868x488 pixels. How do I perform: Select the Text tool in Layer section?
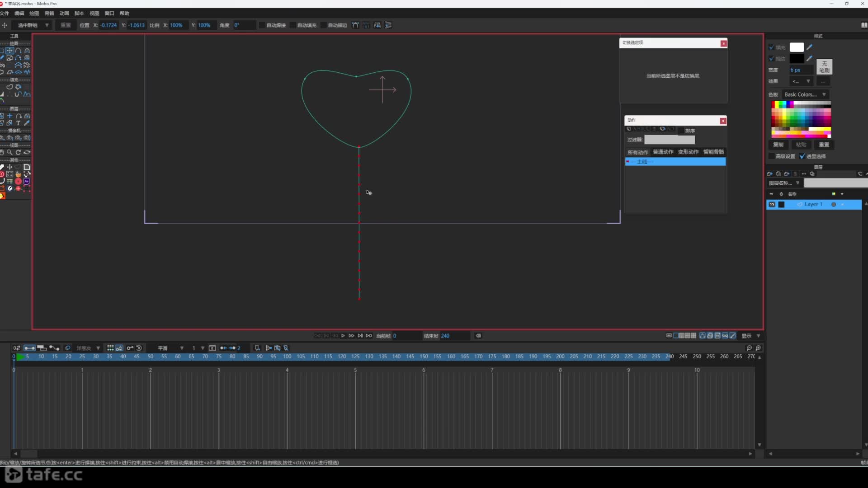18,123
